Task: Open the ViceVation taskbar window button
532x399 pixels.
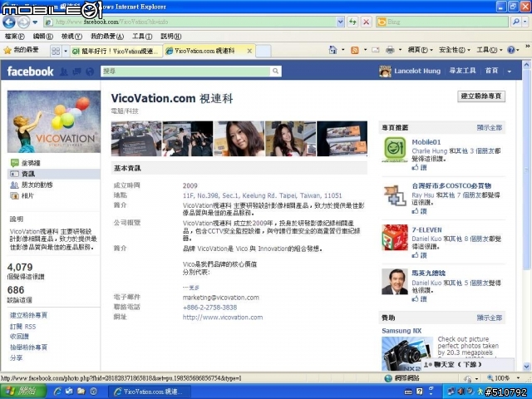Action: coord(150,392)
